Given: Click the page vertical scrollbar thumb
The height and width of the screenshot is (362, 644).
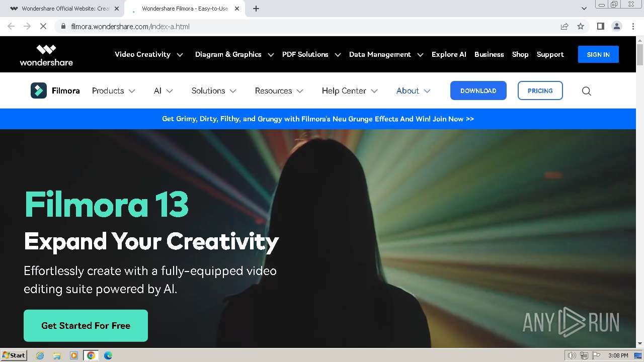Looking at the screenshot, I should coord(639,54).
